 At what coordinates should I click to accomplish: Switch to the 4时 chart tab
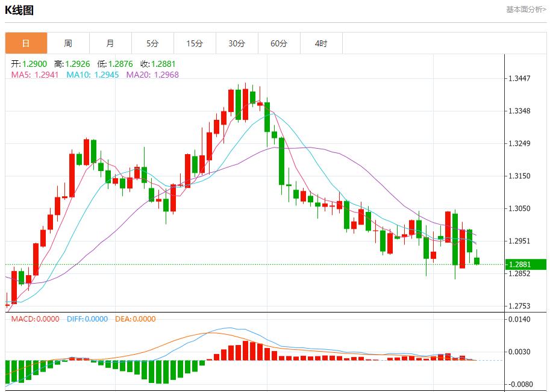click(x=321, y=43)
